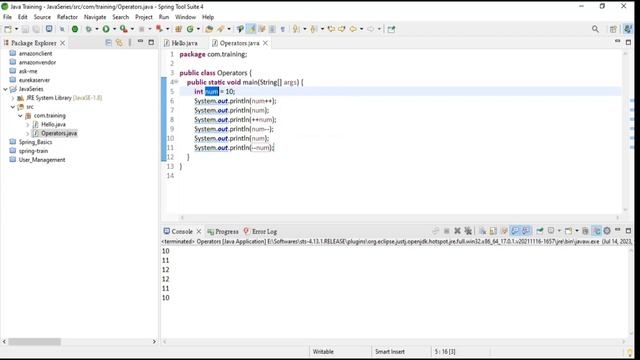Close the Operators.java editor tab
The height and width of the screenshot is (360, 640).
(x=265, y=43)
